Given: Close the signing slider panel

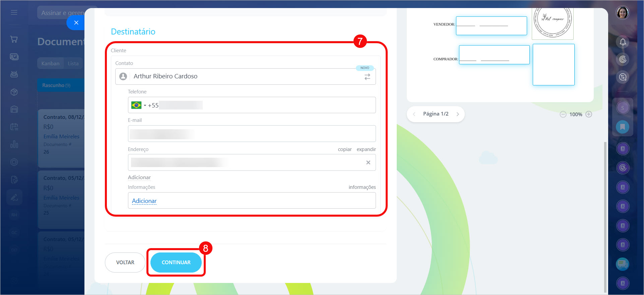Looking at the screenshot, I should coord(76,23).
